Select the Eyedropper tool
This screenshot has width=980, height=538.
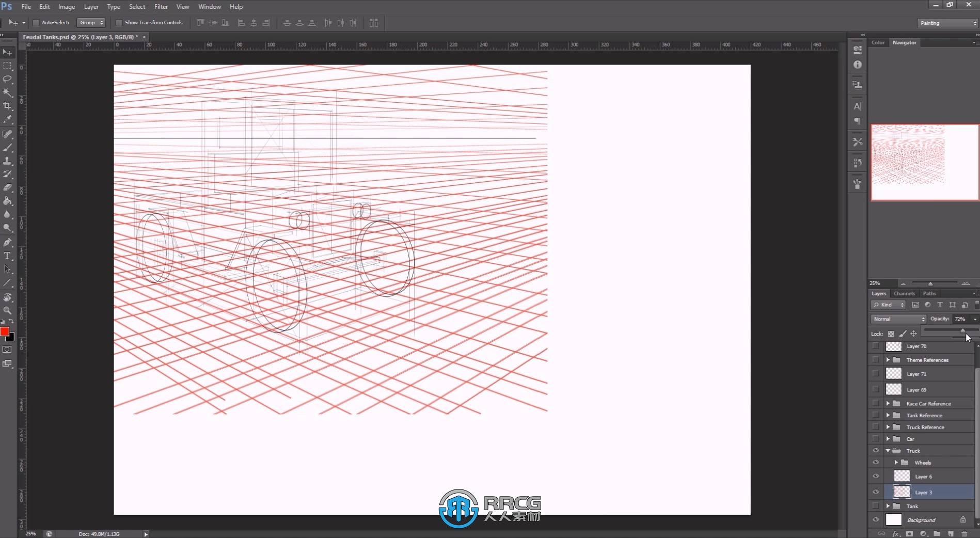(7, 119)
